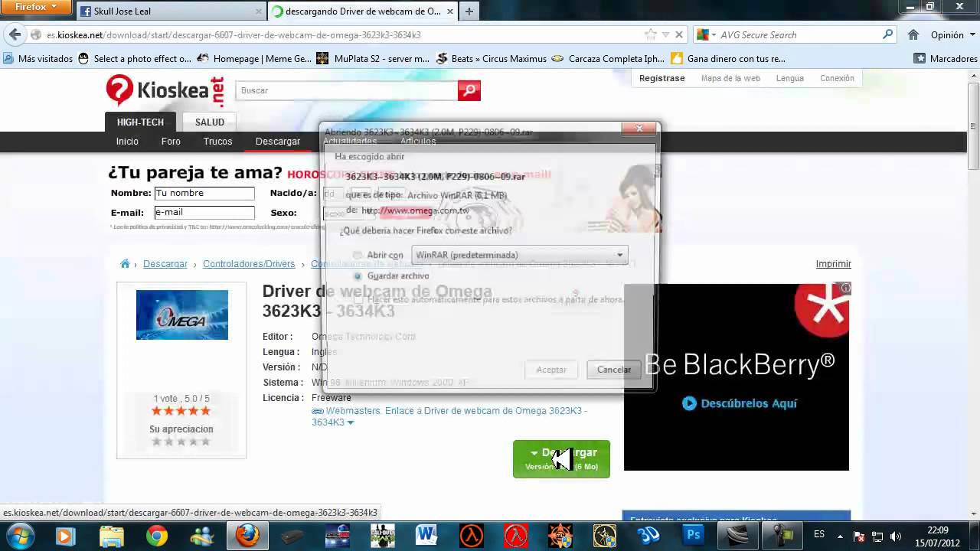
Task: Click the Call of Duty taskbar icon
Action: [x=381, y=536]
